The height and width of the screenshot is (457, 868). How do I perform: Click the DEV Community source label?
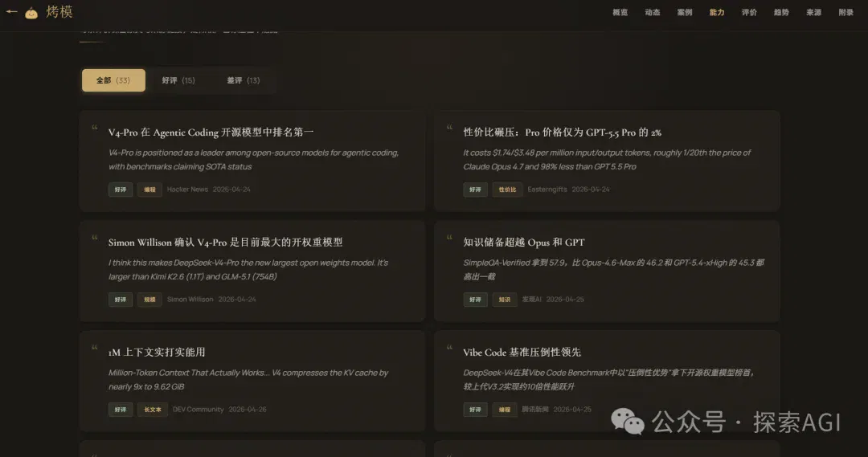[199, 410]
